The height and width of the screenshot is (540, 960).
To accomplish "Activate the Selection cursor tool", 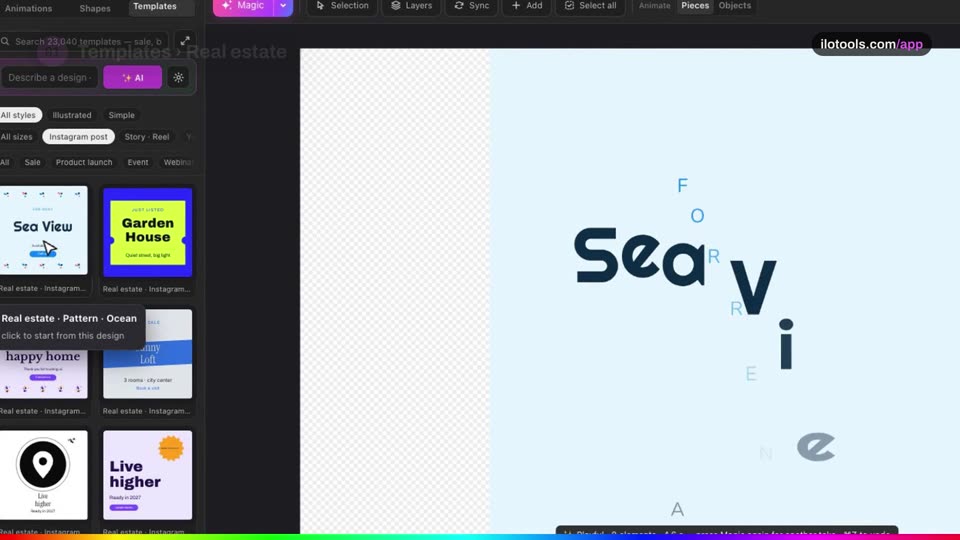I will pyautogui.click(x=342, y=6).
